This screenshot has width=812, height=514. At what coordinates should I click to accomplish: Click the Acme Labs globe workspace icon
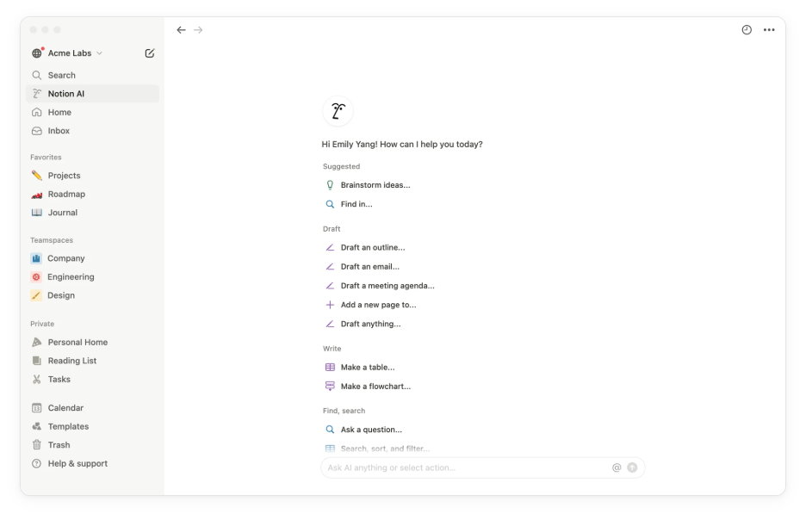click(37, 53)
